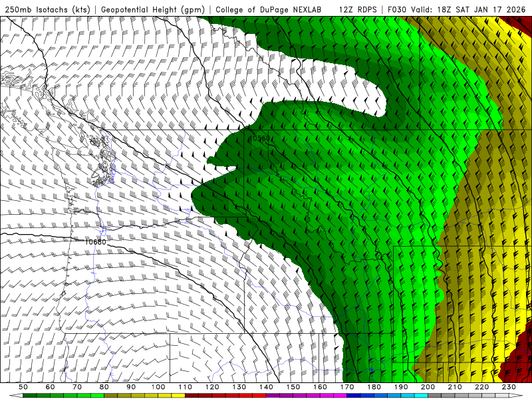532x399 pixels.
Task: Click the 10680 height contour label
Action: click(95, 242)
